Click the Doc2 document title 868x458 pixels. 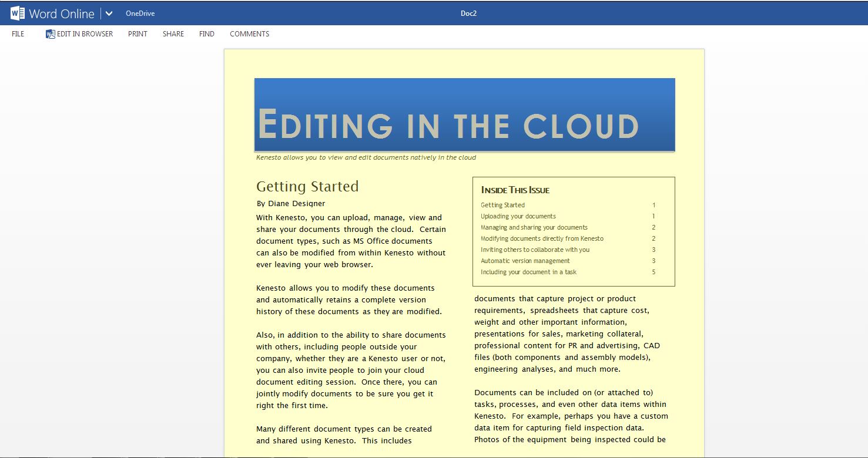(x=468, y=14)
